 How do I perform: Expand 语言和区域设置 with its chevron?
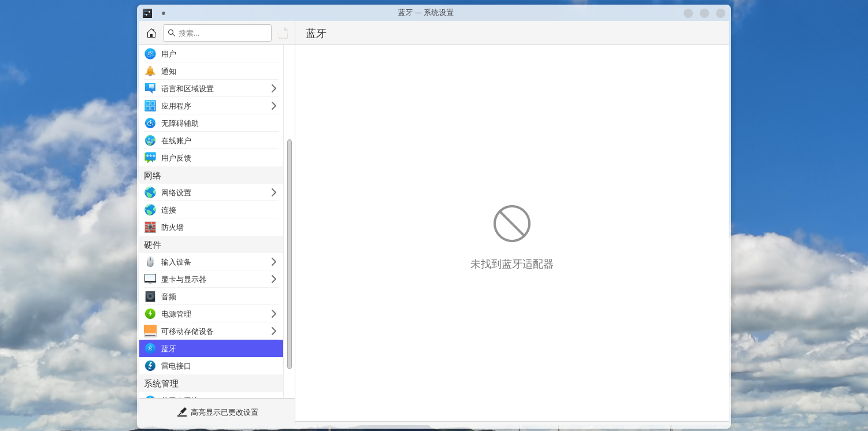[273, 88]
